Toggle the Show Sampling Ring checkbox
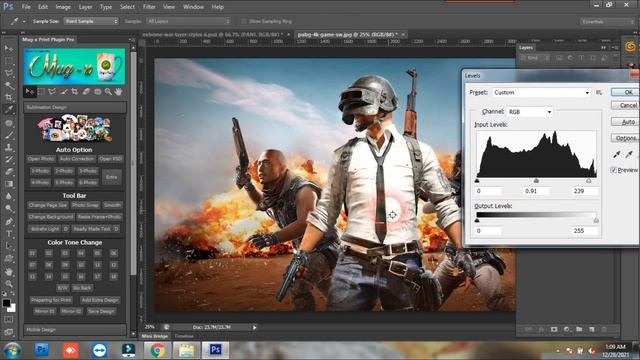 tap(244, 21)
